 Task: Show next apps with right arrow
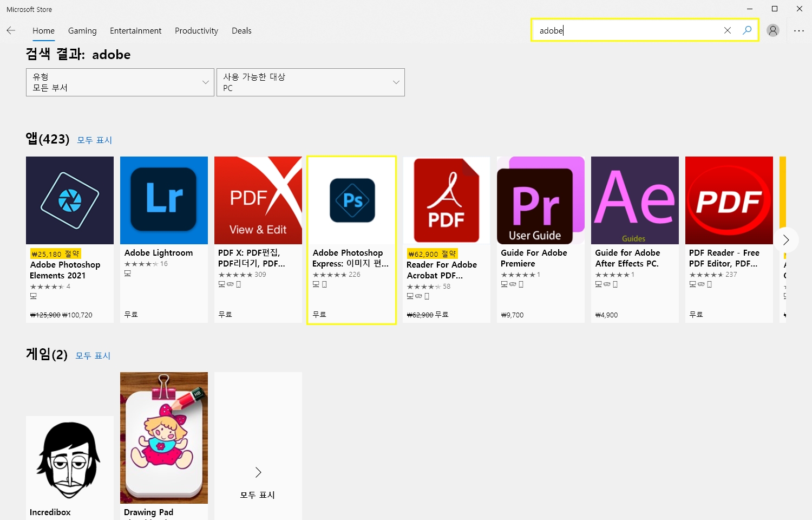(786, 240)
